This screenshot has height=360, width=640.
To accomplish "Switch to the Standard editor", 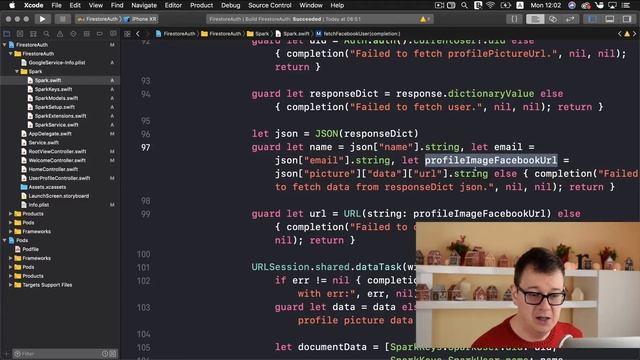I will point(535,19).
